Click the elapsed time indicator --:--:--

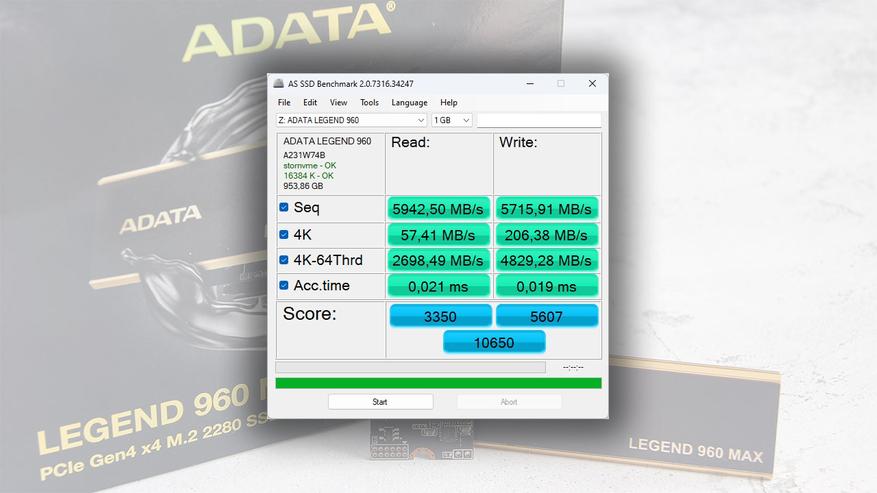tap(573, 367)
